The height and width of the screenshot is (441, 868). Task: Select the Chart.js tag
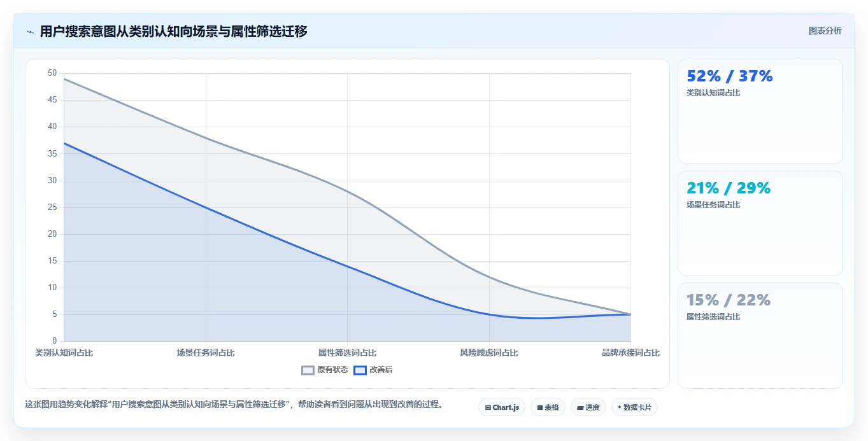point(502,407)
